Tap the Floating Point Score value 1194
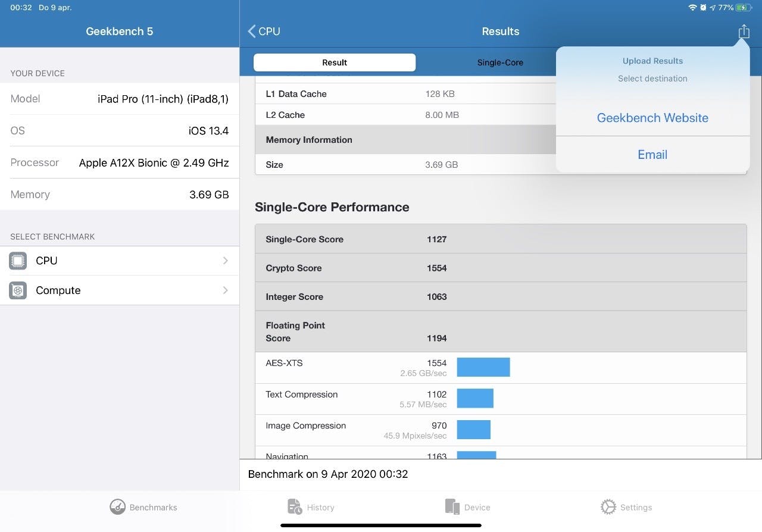Viewport: 762px width, 532px height. [437, 338]
